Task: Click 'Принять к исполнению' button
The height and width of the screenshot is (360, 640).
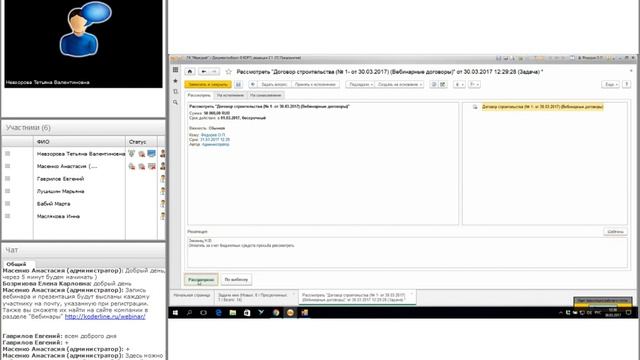Action: [x=315, y=84]
